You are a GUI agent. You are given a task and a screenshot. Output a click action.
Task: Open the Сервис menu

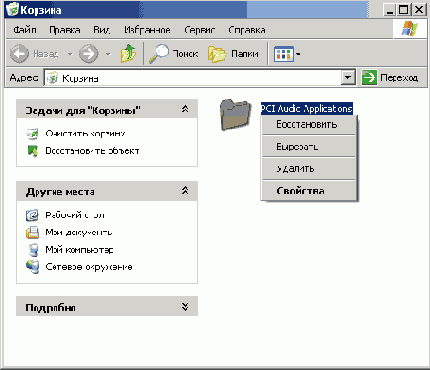199,30
